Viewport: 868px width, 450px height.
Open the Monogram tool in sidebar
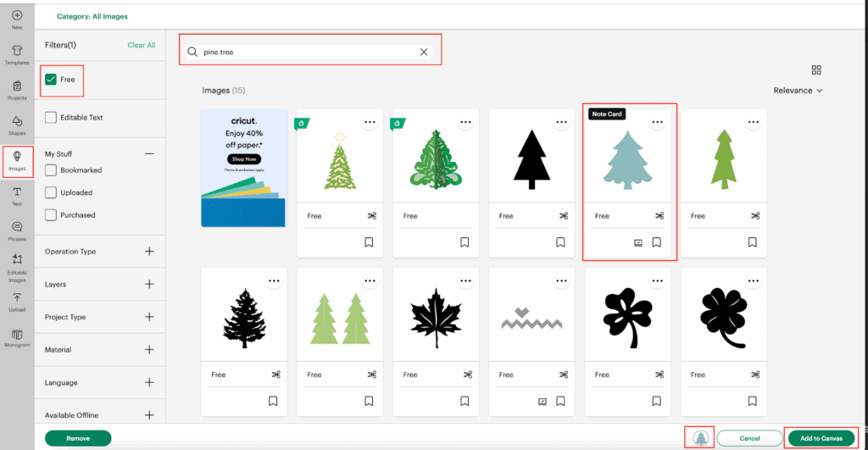[x=17, y=337]
